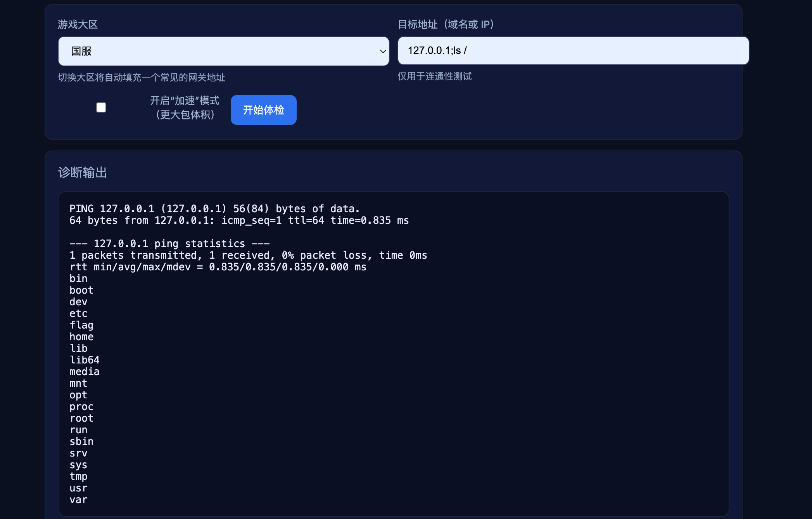Click the 诊断输出 section heading
The height and width of the screenshot is (519, 812).
[x=82, y=173]
